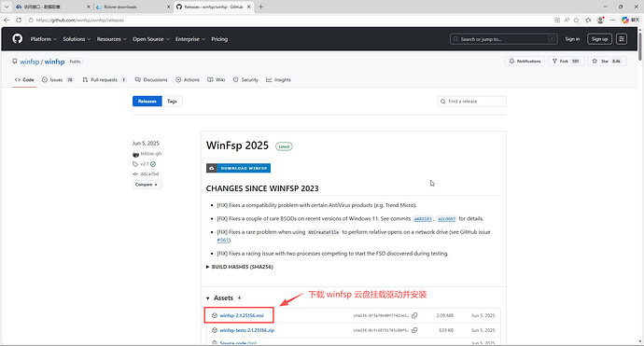Switch to the Rclone downloads tab
Image resolution: width=644 pixels, height=346 pixels.
click(x=133, y=7)
